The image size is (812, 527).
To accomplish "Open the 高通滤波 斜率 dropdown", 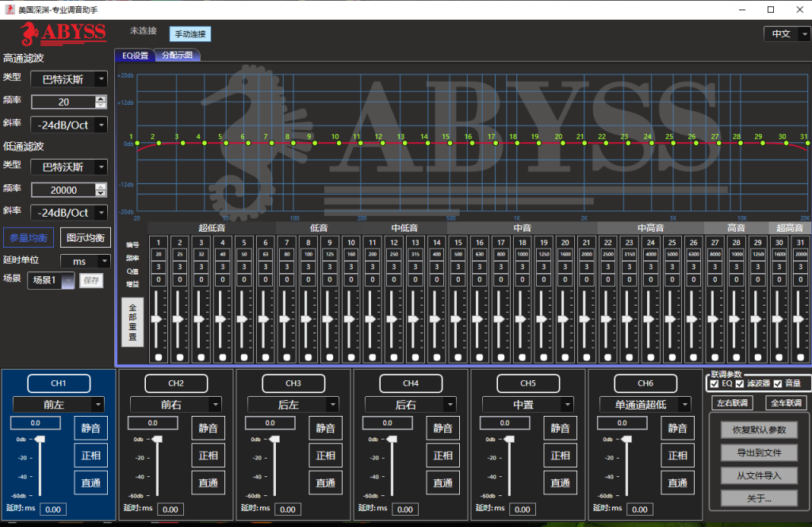I will tap(69, 125).
